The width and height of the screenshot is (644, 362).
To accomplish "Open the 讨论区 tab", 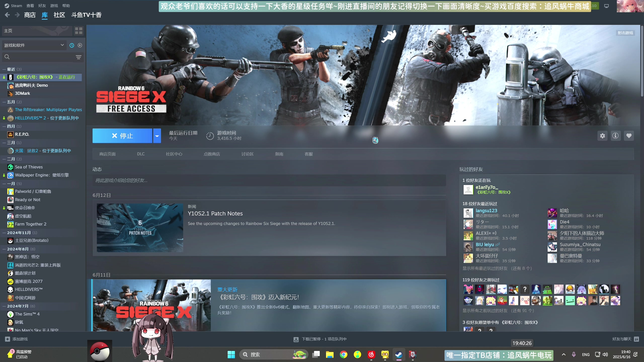I will click(248, 154).
